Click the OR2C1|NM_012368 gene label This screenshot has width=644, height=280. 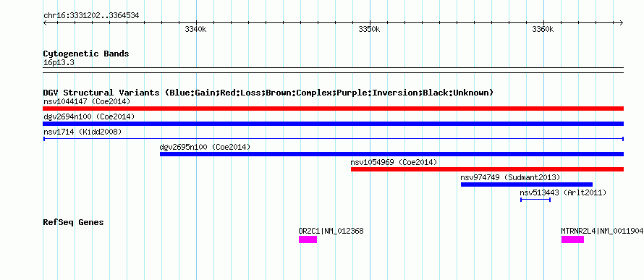(331, 231)
